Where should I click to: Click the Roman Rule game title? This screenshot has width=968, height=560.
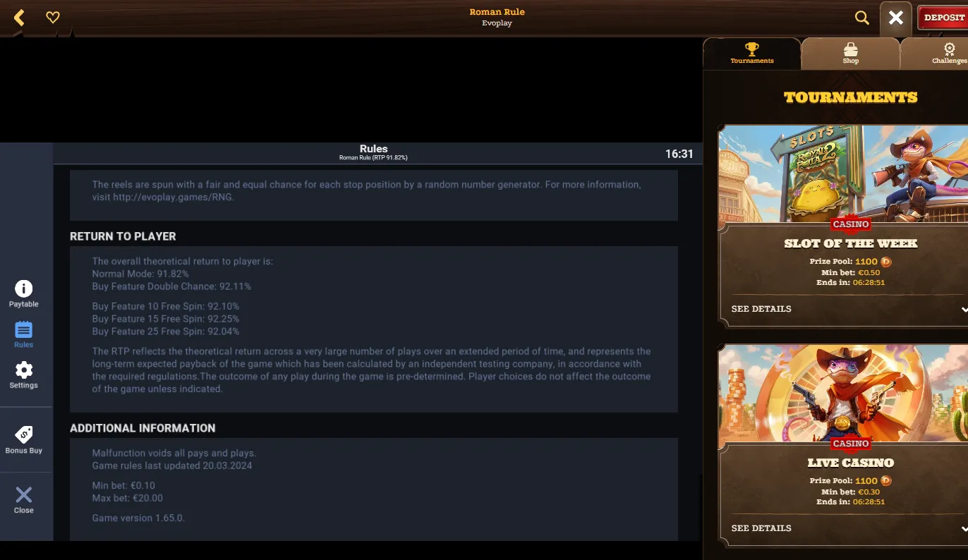pos(497,12)
